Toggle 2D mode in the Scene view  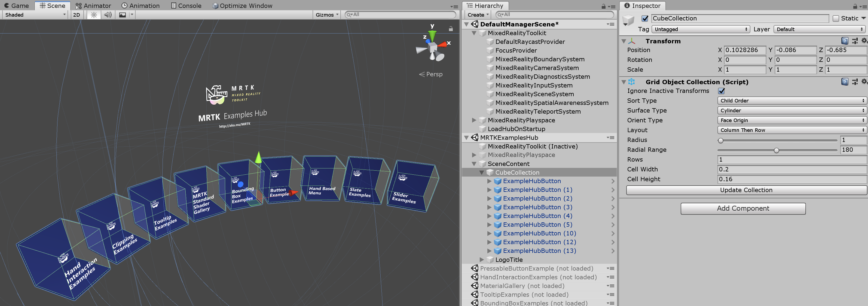pyautogui.click(x=77, y=14)
